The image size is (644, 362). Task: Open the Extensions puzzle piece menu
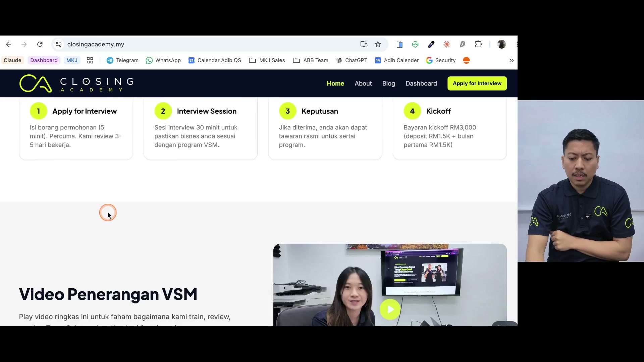point(478,44)
